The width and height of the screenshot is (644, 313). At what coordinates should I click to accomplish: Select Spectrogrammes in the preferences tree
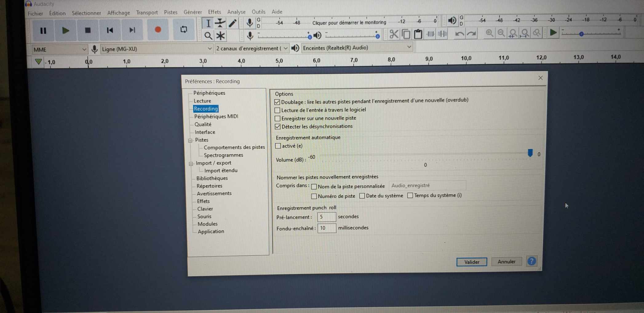pyautogui.click(x=223, y=155)
